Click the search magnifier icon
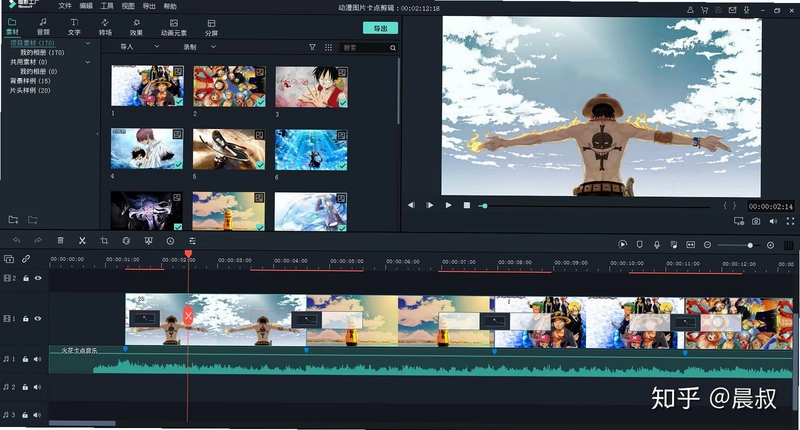This screenshot has width=800, height=430. pyautogui.click(x=393, y=47)
